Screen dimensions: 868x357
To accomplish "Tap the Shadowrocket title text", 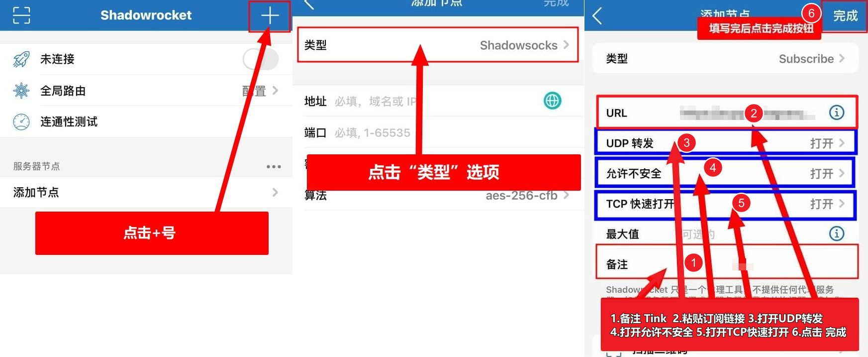I will pos(146,15).
